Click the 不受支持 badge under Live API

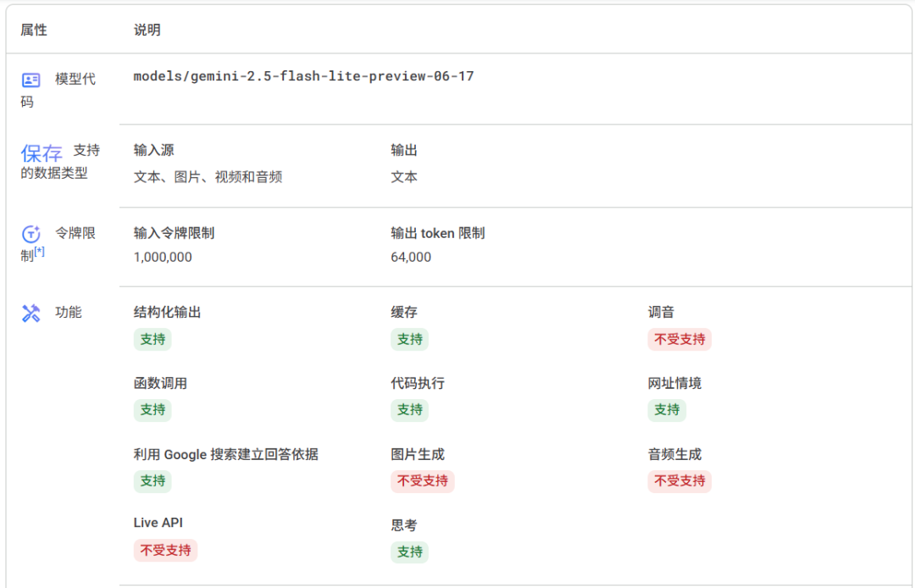click(x=165, y=550)
